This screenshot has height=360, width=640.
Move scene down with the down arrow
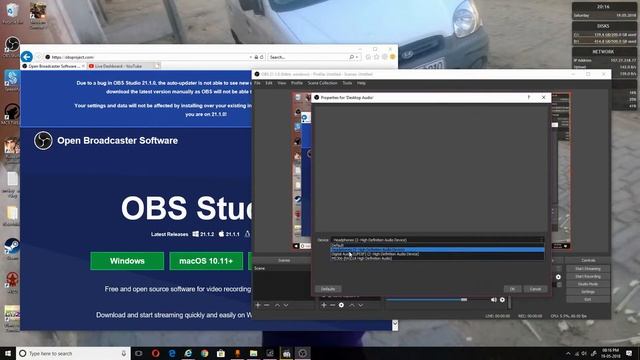coord(286,305)
